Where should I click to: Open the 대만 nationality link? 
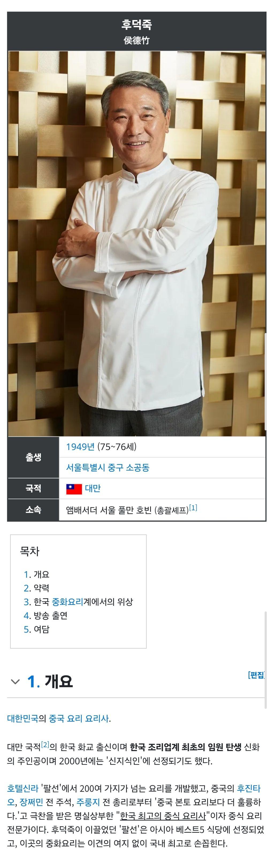tap(93, 488)
